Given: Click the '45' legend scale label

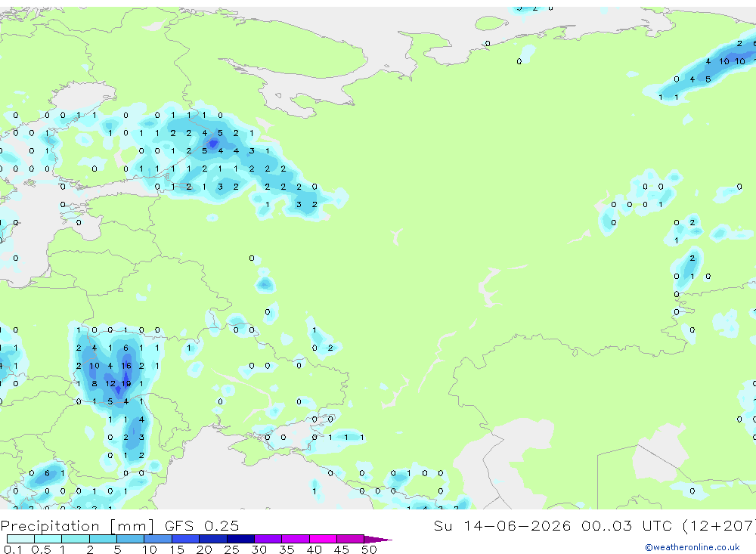Looking at the screenshot, I should pyautogui.click(x=342, y=549).
